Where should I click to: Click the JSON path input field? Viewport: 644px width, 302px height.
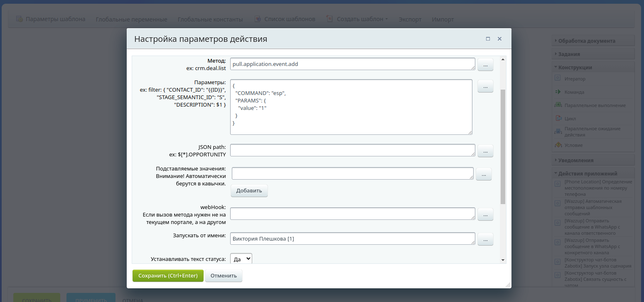tap(353, 150)
